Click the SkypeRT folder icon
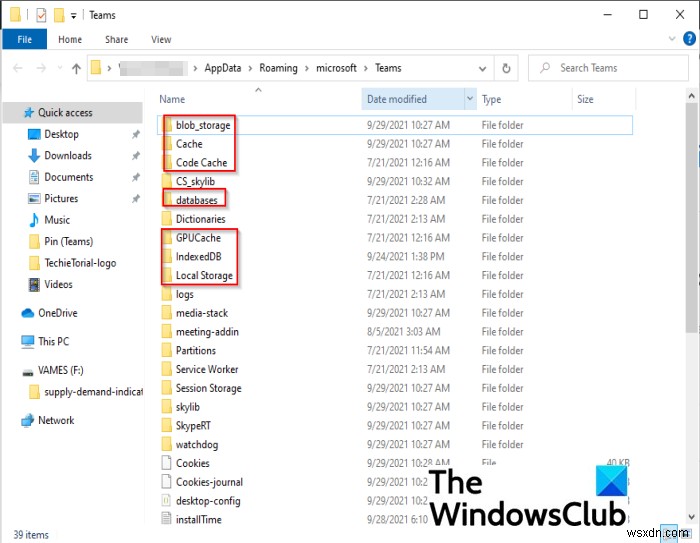This screenshot has height=543, width=700. coord(167,425)
